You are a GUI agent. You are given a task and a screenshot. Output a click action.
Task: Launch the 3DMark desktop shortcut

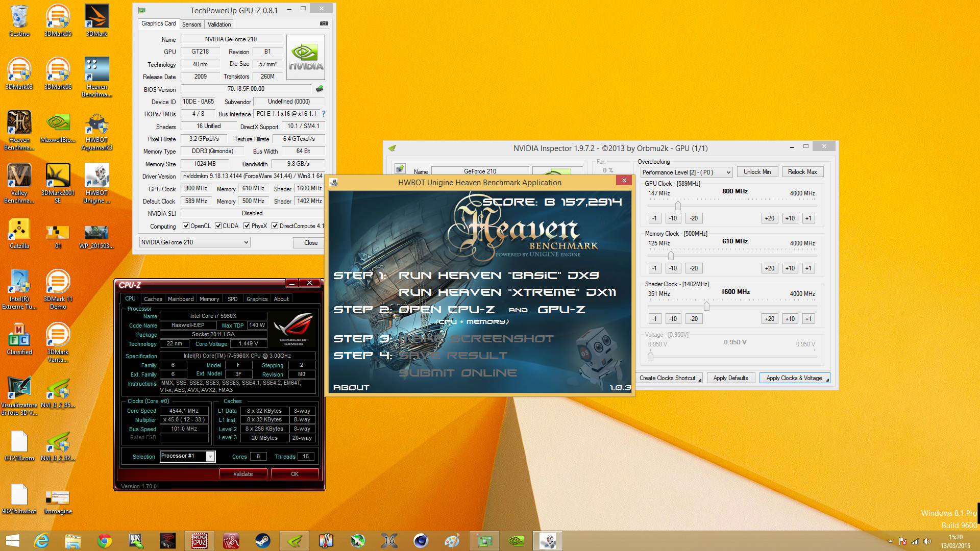pos(96,20)
